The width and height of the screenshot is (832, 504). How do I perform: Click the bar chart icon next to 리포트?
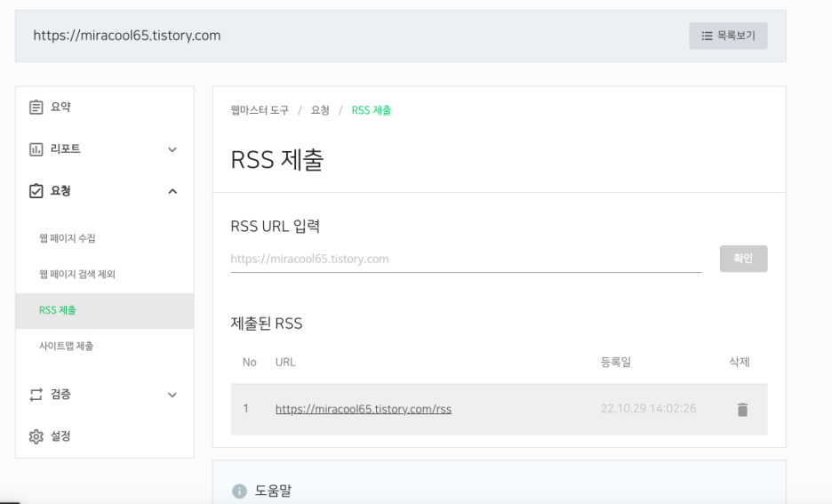(x=36, y=149)
